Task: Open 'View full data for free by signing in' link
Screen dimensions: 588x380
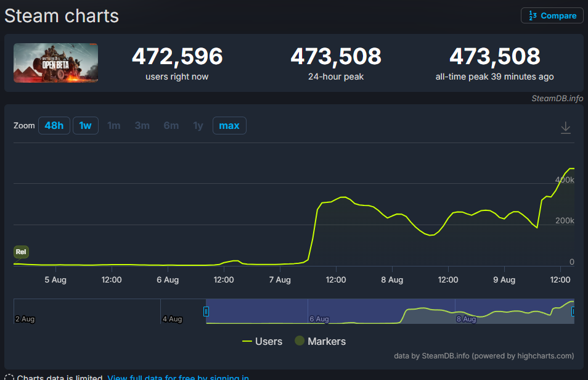Action: pyautogui.click(x=178, y=377)
